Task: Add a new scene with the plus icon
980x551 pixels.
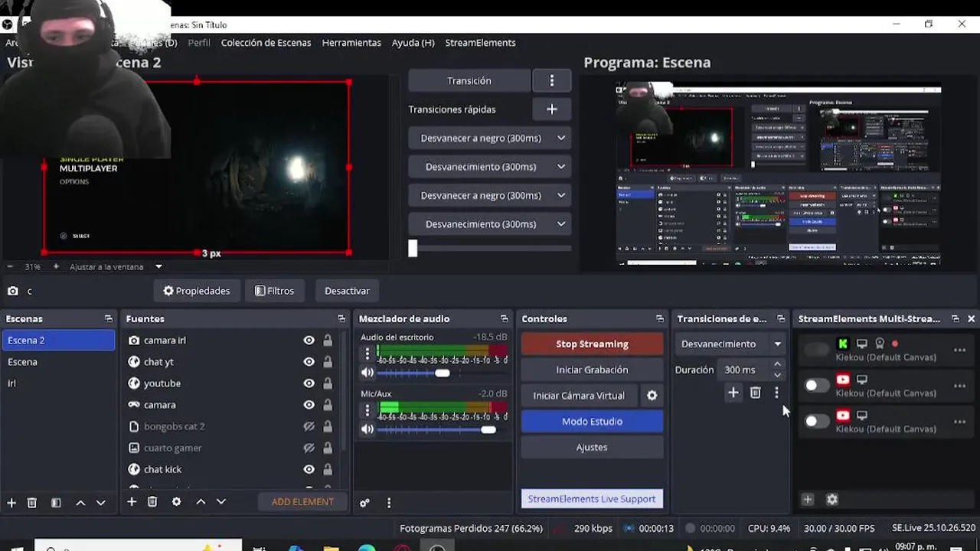Action: coord(11,503)
